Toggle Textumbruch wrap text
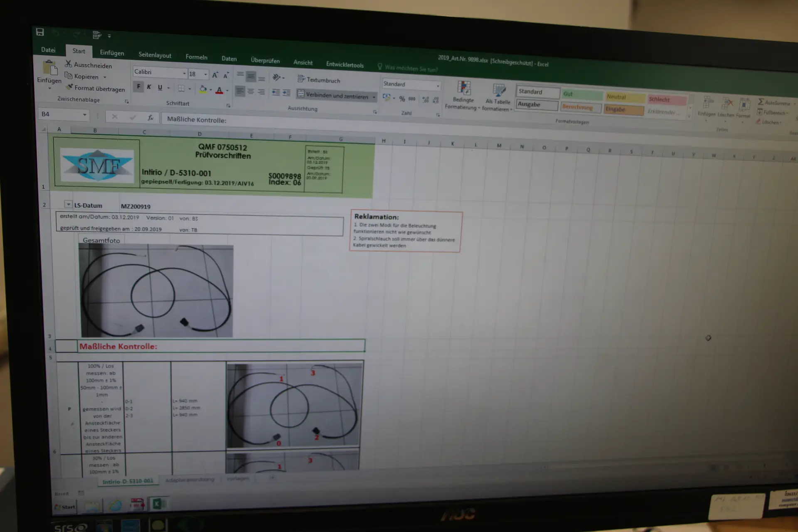This screenshot has width=798, height=532. (x=319, y=79)
